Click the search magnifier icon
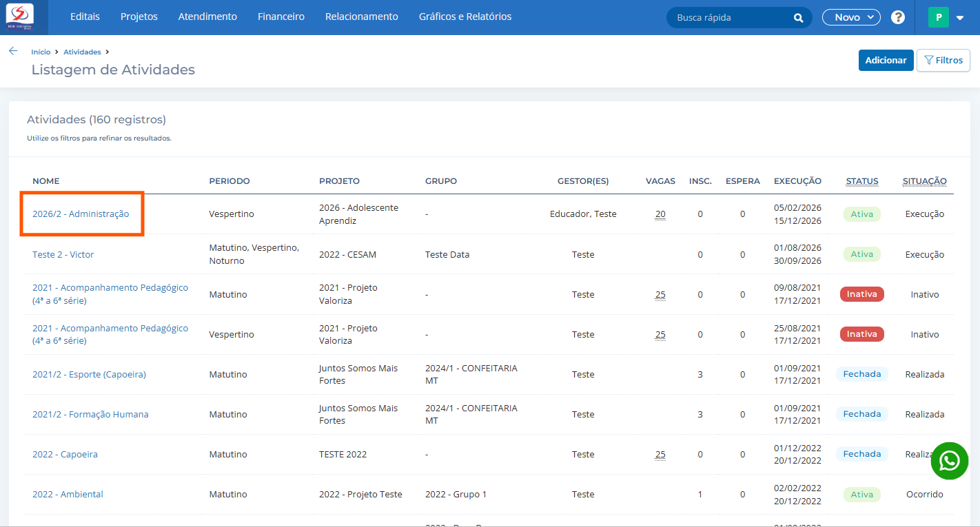Viewport: 980px width, 527px height. click(798, 18)
